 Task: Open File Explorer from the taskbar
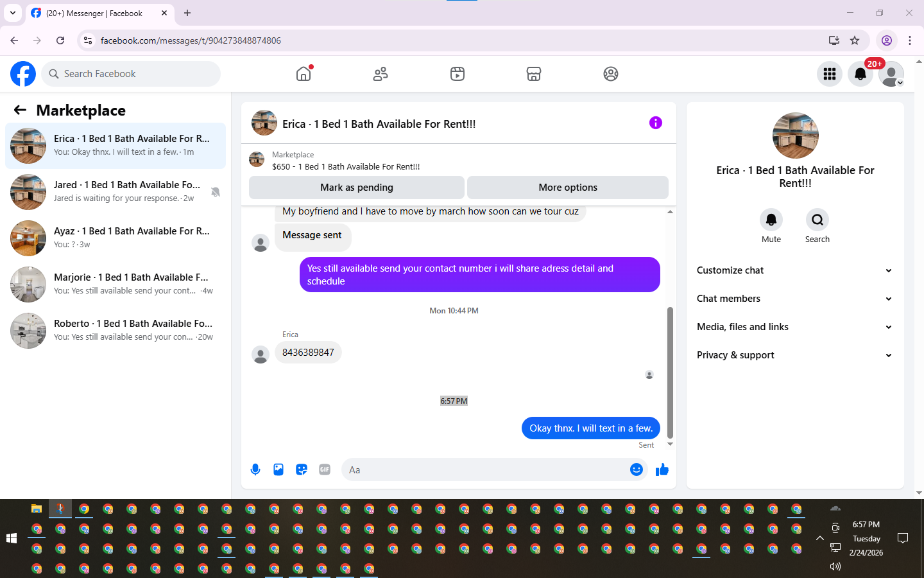click(37, 509)
